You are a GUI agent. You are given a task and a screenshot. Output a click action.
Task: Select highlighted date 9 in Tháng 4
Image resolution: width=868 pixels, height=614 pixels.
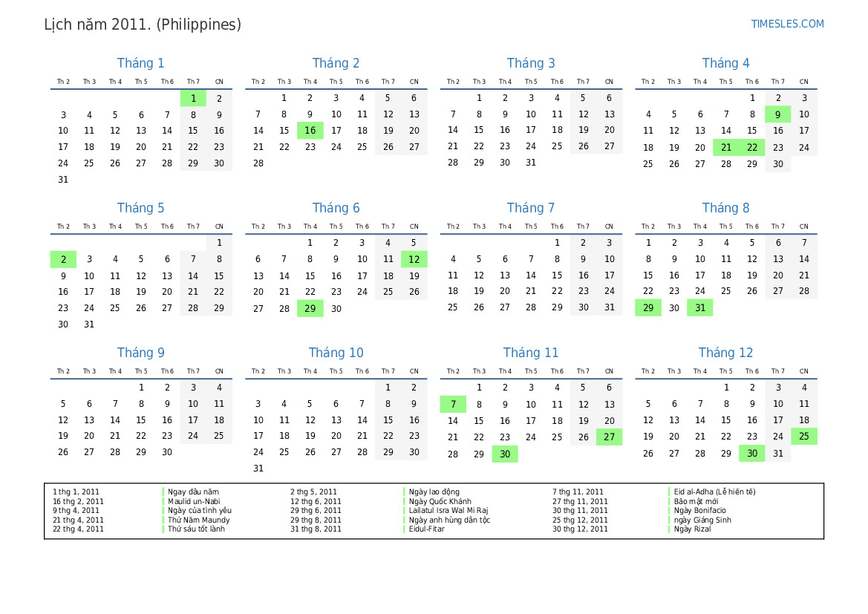pyautogui.click(x=777, y=114)
